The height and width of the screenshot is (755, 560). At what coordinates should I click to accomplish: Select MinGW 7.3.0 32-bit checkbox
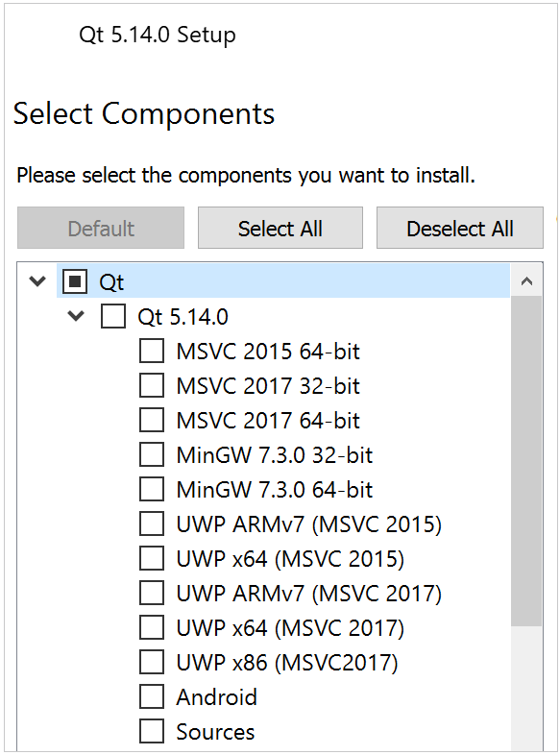pos(152,455)
